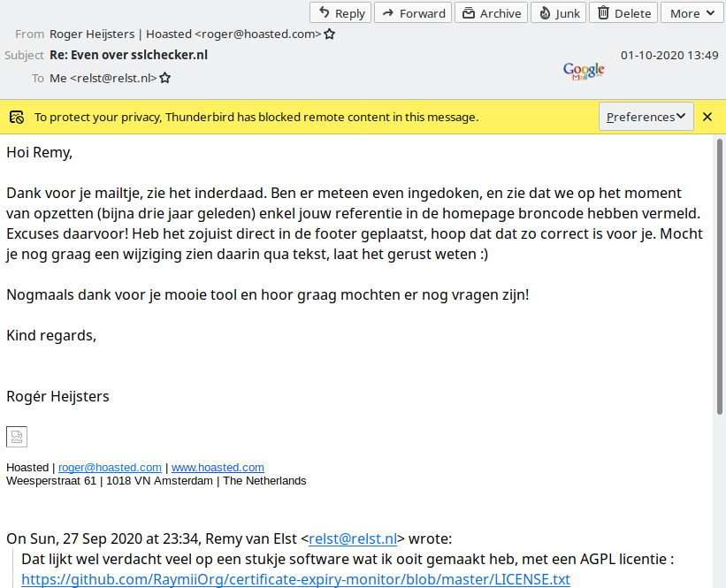
Task: Open Preferences dropdown for remote content
Action: (x=646, y=117)
